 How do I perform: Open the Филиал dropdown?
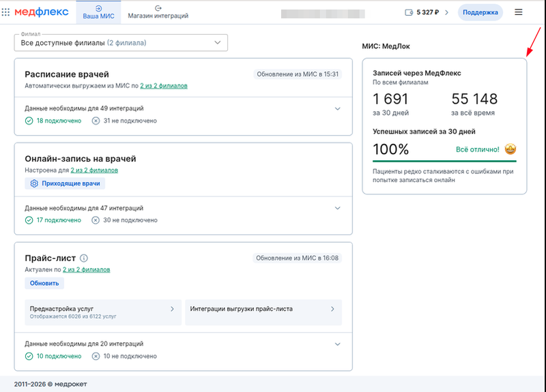[121, 43]
